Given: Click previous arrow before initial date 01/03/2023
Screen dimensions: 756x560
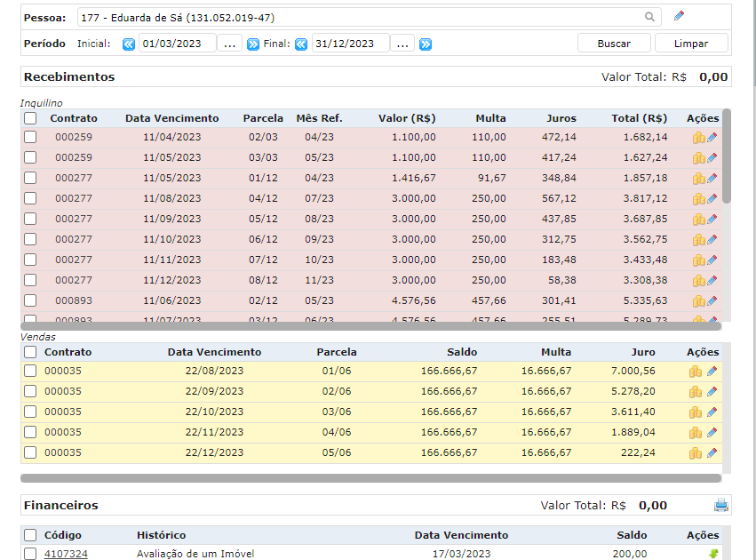Looking at the screenshot, I should [128, 44].
